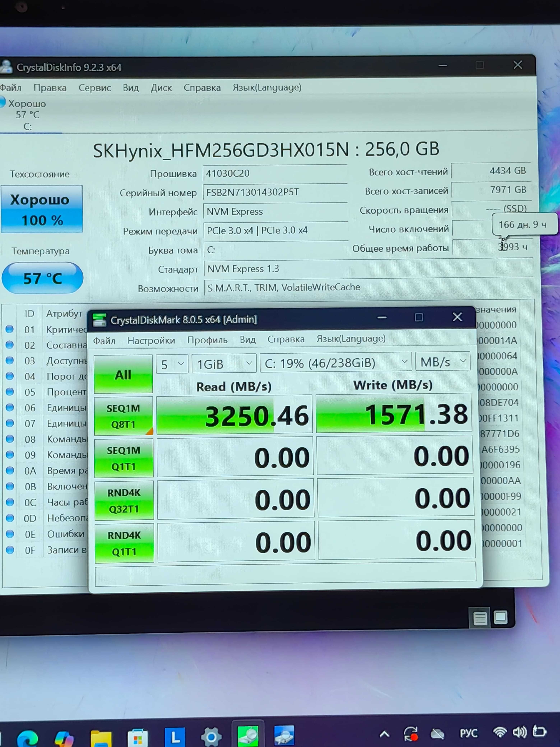Open the test count dropdown showing 5

point(172,364)
